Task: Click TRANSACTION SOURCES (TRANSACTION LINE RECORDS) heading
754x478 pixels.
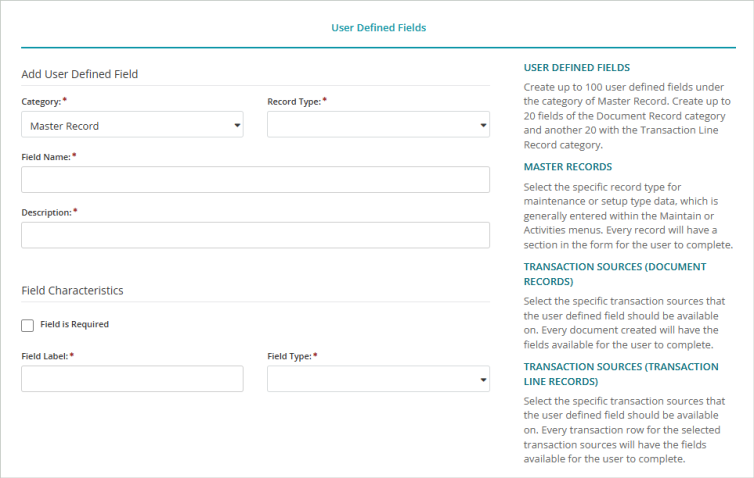Action: [x=621, y=374]
